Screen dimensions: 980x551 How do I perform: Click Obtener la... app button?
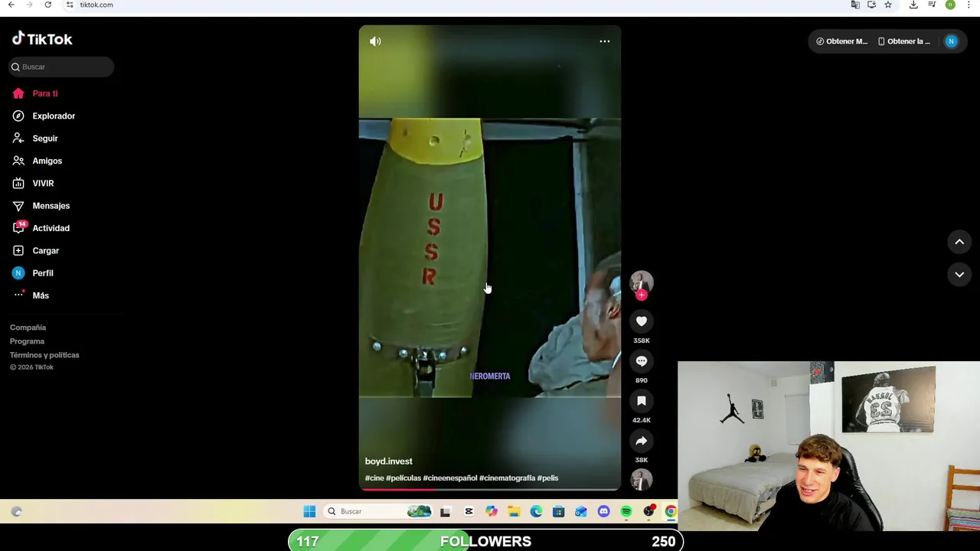(903, 41)
